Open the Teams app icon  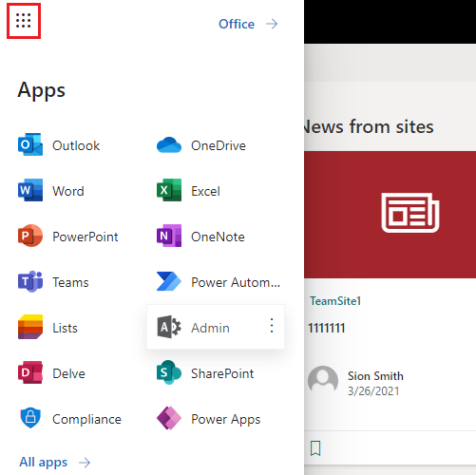pos(30,281)
